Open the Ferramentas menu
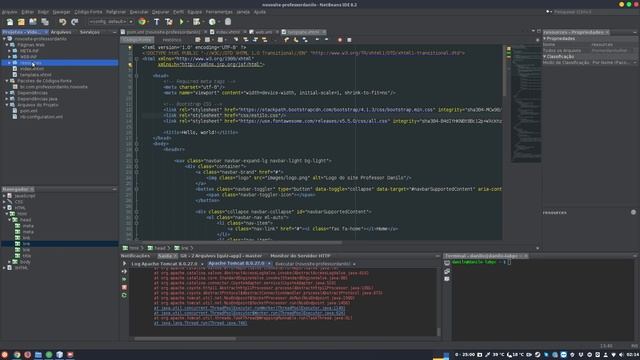Image resolution: width=640 pixels, height=360 pixels. point(219,12)
